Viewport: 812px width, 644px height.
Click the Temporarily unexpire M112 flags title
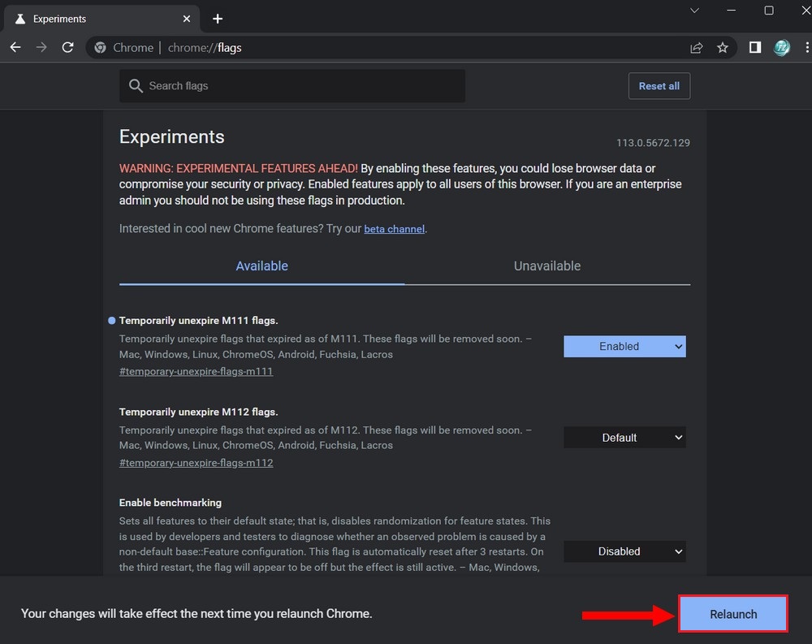pyautogui.click(x=198, y=412)
